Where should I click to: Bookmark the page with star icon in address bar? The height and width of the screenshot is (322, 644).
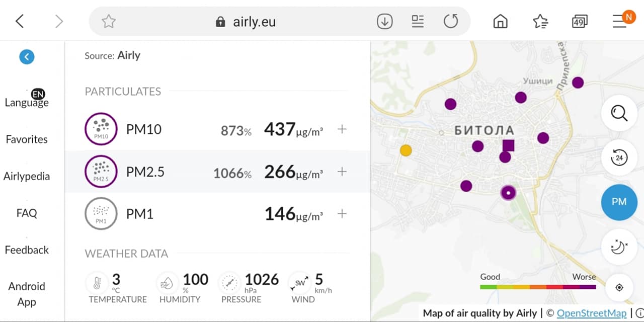click(x=109, y=21)
